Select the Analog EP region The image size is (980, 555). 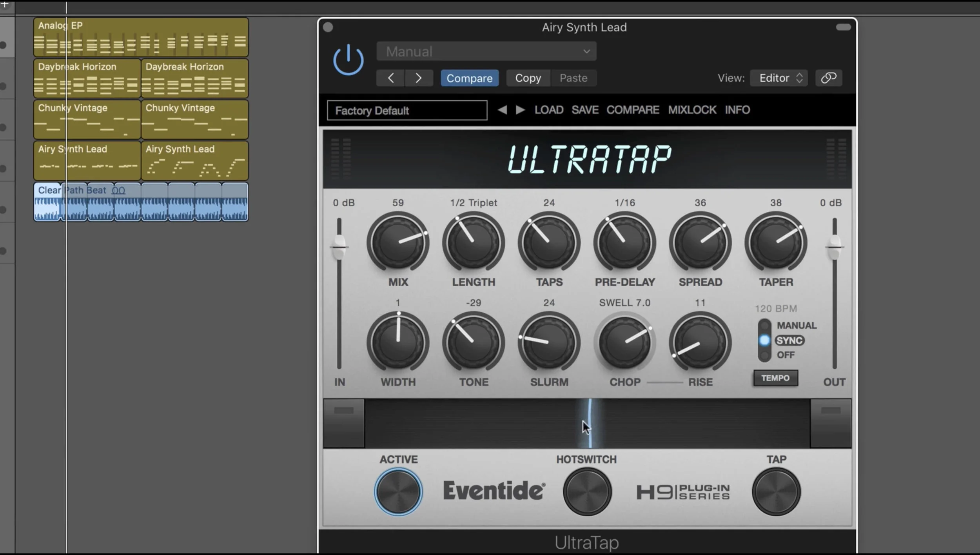pos(141,37)
